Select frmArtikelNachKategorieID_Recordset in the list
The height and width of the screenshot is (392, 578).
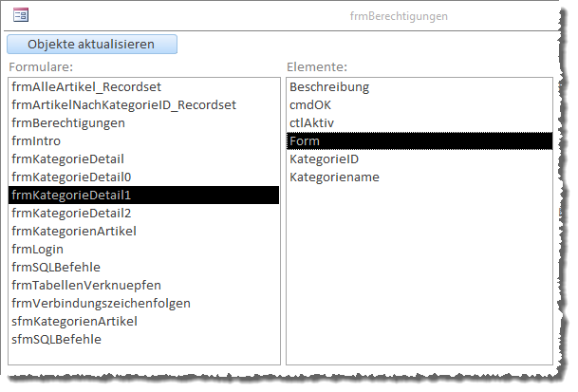[x=123, y=104]
